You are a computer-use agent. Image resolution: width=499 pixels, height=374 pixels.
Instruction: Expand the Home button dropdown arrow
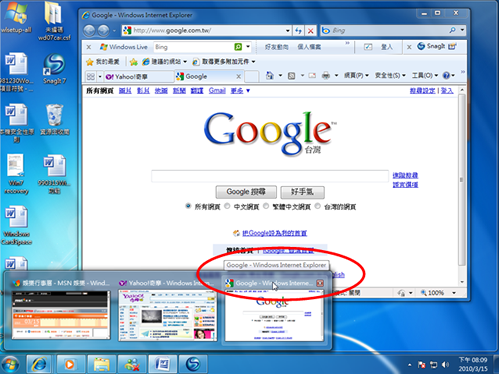(x=280, y=76)
